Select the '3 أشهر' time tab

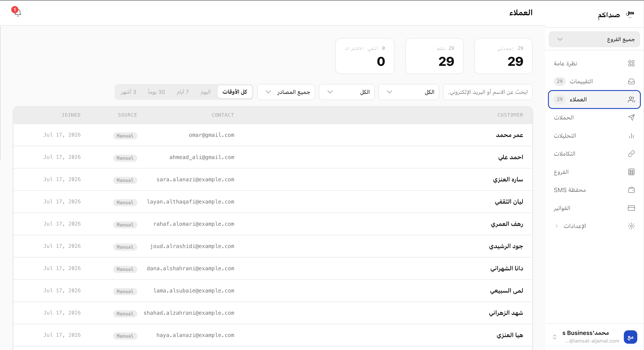[x=129, y=92]
